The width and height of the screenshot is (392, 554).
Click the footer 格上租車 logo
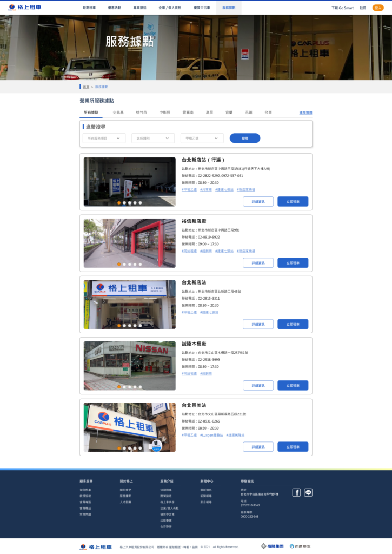(x=96, y=547)
